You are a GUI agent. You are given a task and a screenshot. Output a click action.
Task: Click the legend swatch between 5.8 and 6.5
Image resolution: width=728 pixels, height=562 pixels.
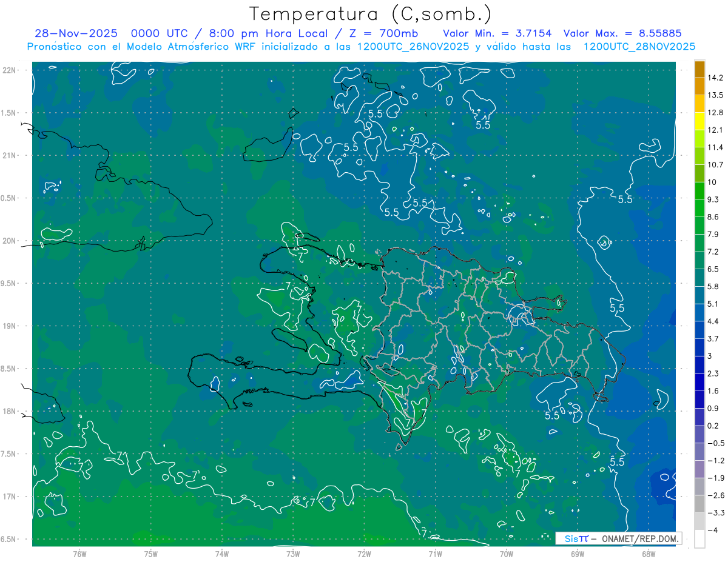(699, 278)
